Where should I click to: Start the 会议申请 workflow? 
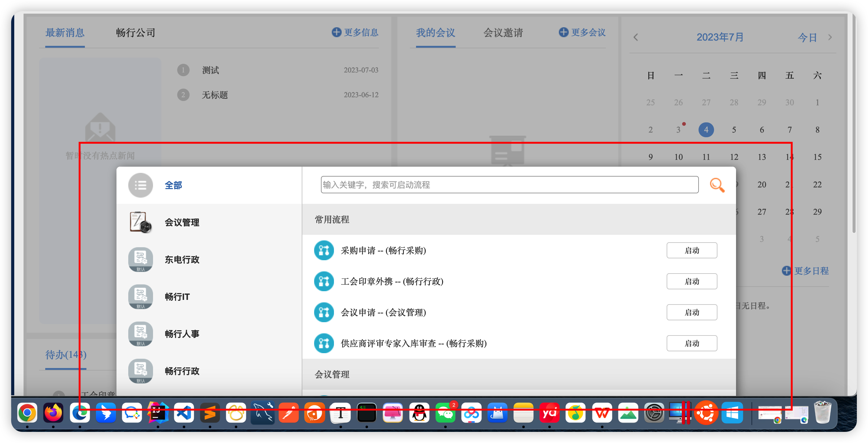coord(691,312)
